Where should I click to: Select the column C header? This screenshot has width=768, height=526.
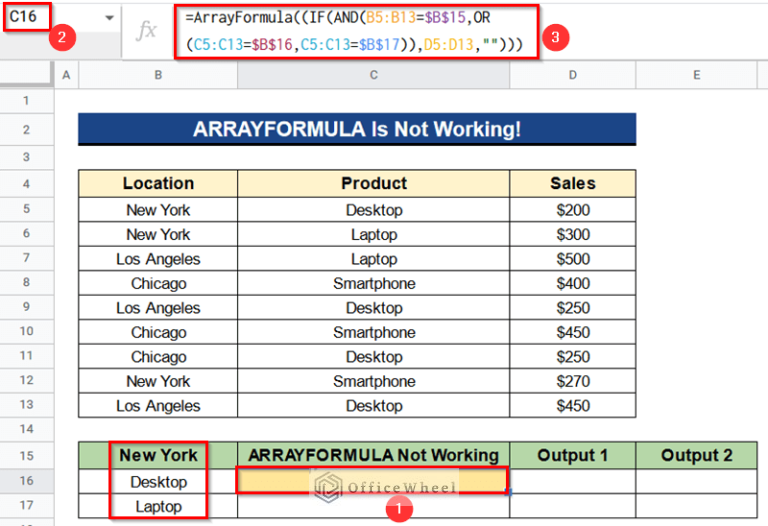click(373, 75)
